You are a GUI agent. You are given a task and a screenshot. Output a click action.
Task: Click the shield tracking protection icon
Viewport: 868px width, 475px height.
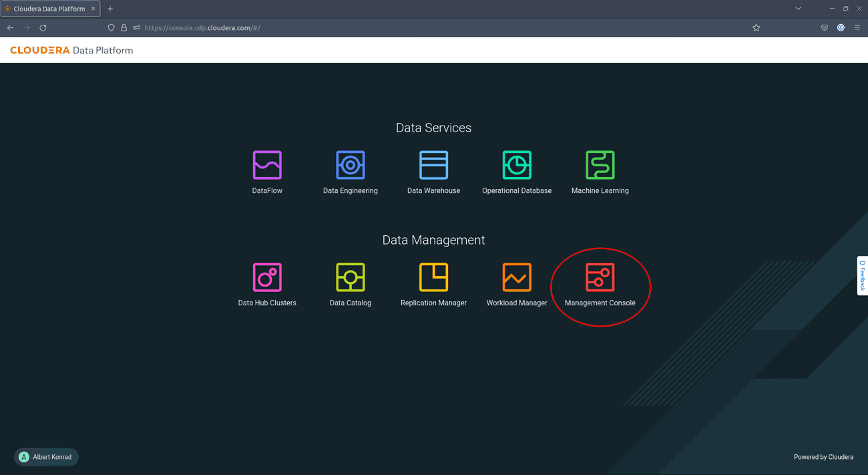[112, 28]
